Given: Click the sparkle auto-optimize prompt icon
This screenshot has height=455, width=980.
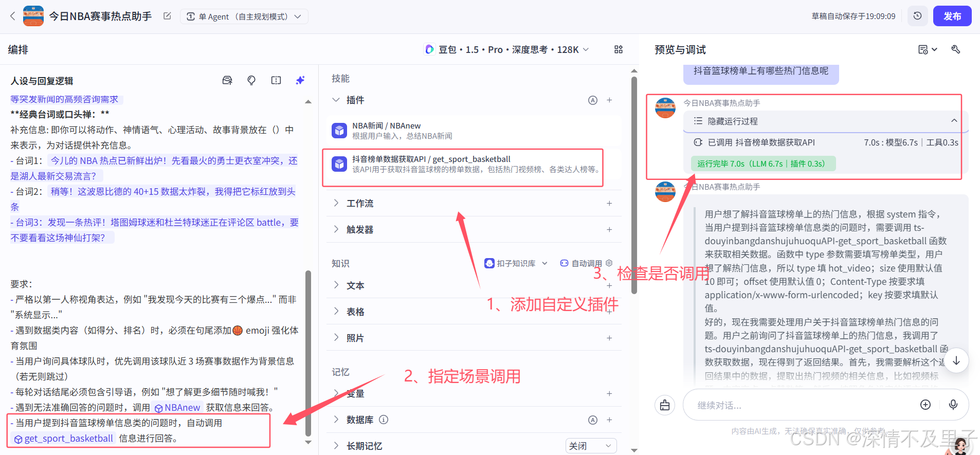Looking at the screenshot, I should point(300,80).
